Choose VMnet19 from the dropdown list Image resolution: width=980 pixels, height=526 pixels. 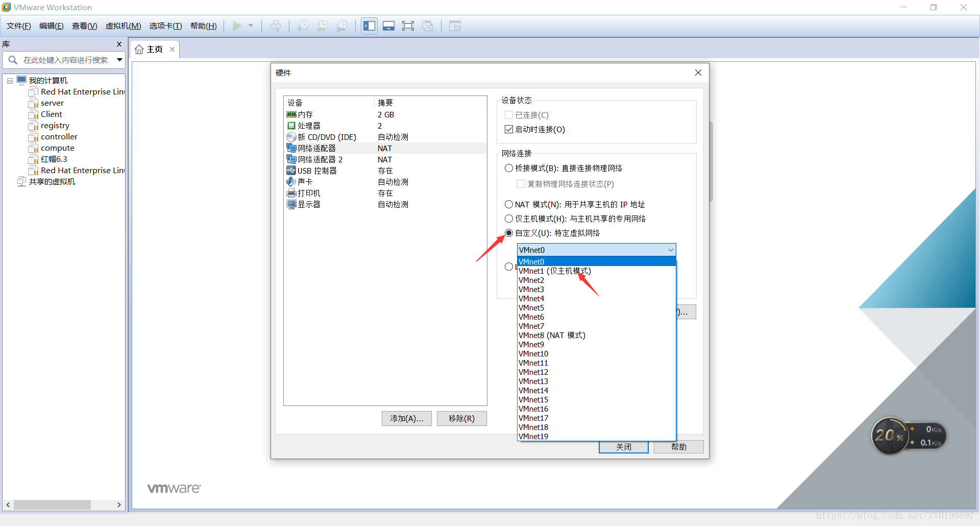point(597,436)
